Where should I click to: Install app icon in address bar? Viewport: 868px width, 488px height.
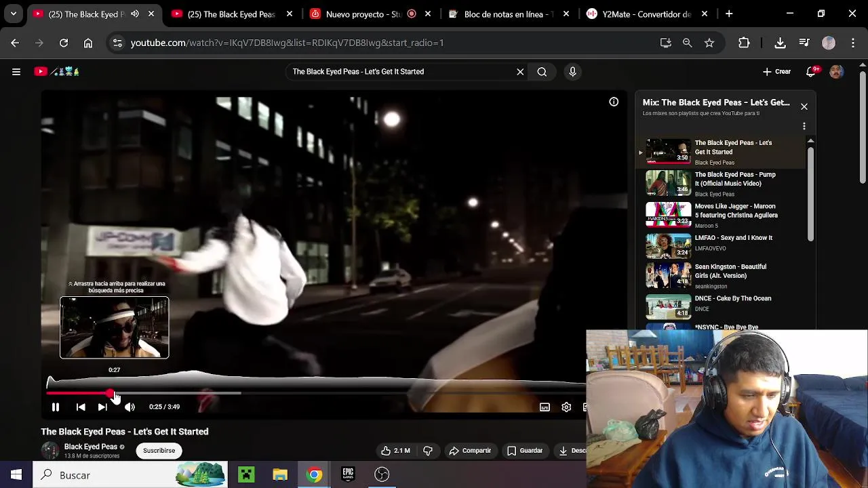point(666,43)
